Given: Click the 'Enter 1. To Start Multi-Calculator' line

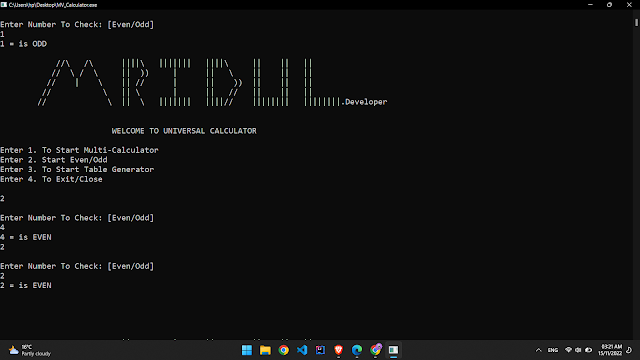Looking at the screenshot, I should point(79,150).
